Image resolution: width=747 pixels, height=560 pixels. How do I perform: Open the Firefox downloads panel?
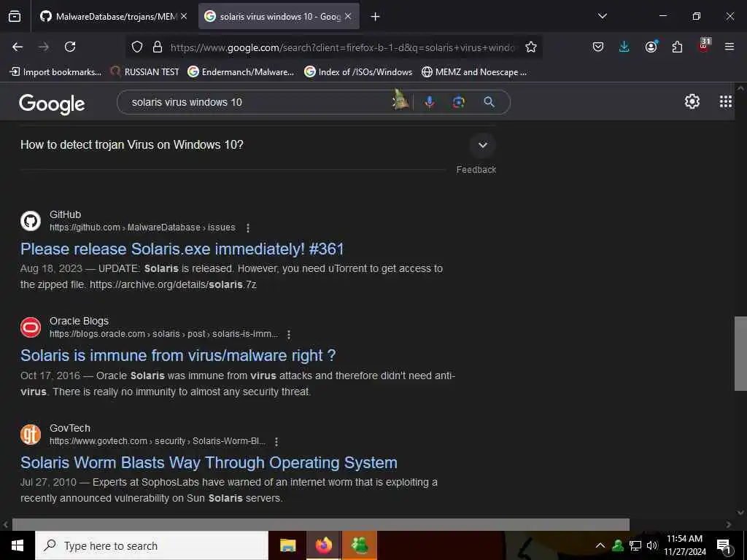click(x=624, y=47)
